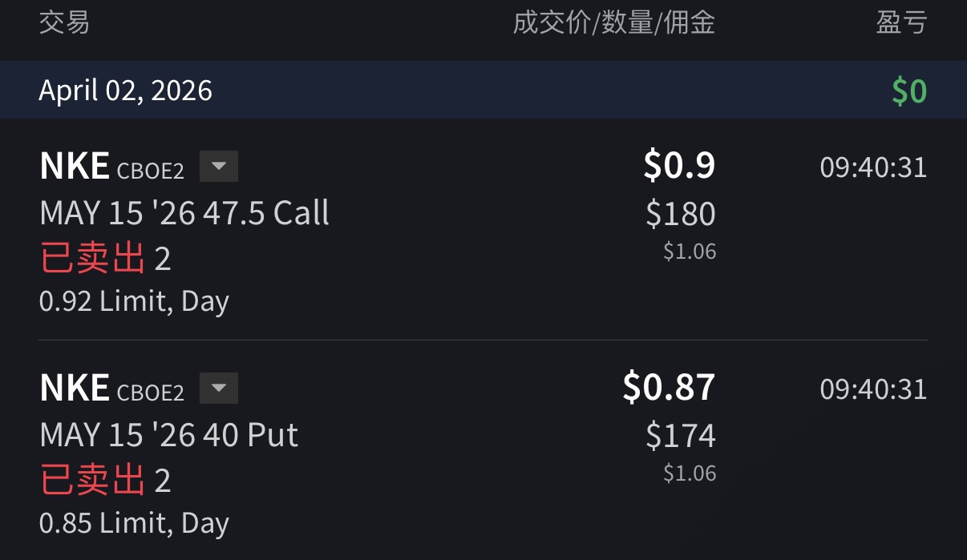Click the $174 trade amount
Image resolution: width=967 pixels, height=560 pixels.
(x=680, y=436)
